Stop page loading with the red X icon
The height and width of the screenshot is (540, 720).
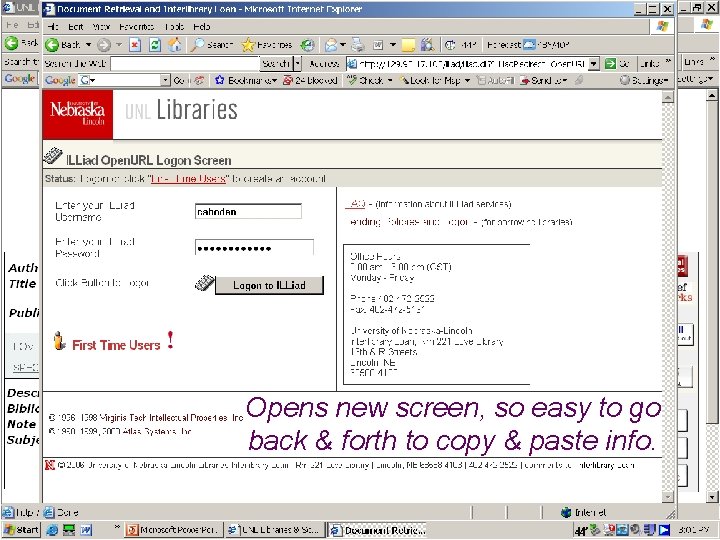click(135, 45)
